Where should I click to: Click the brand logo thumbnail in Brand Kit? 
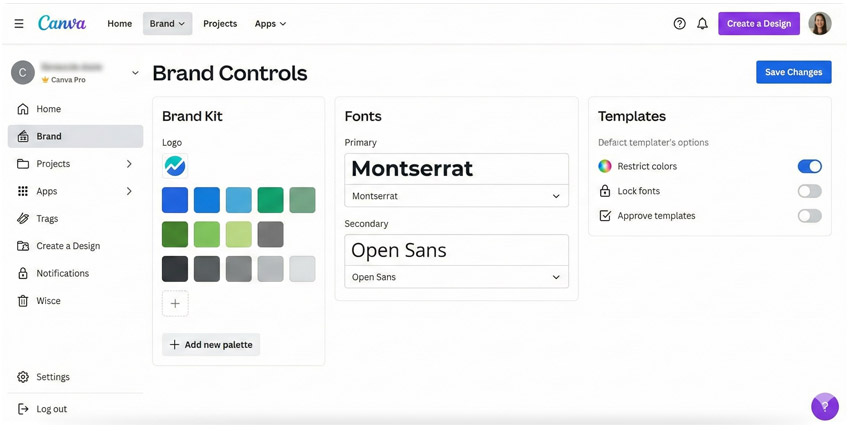coord(175,166)
